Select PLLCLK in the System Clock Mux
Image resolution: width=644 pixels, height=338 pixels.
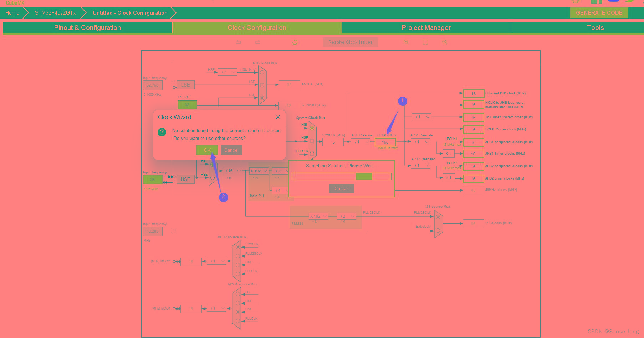pyautogui.click(x=312, y=154)
